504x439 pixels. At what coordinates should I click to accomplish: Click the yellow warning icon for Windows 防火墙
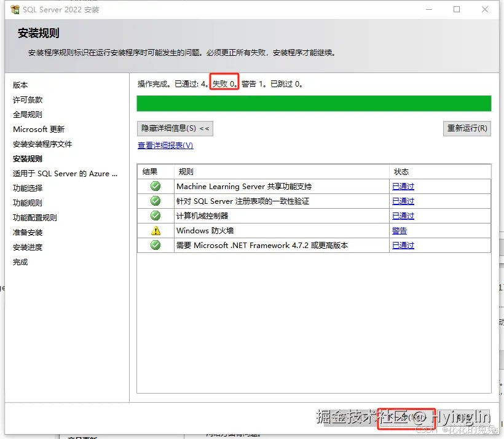point(156,231)
